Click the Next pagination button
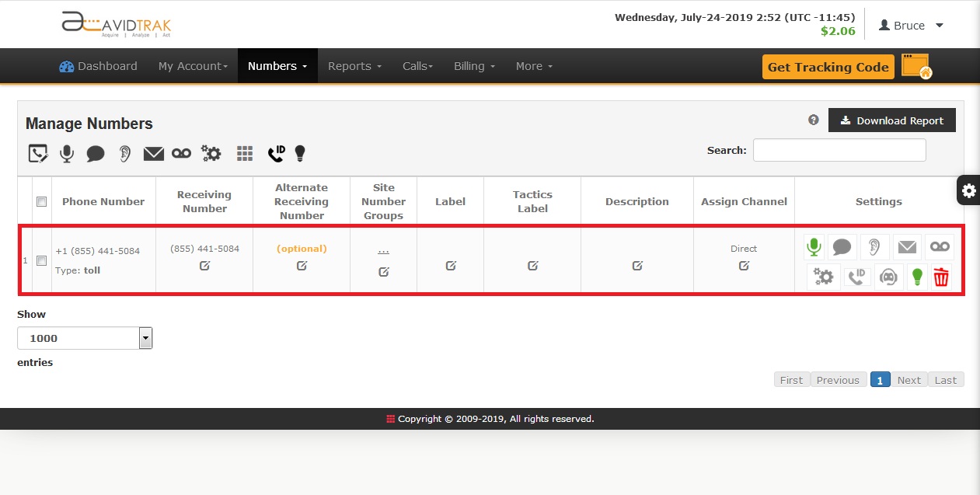The image size is (980, 495). 909,380
